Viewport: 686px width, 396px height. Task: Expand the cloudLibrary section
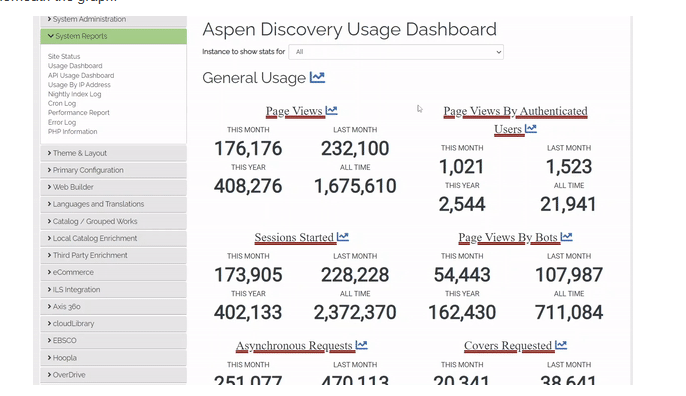(113, 324)
